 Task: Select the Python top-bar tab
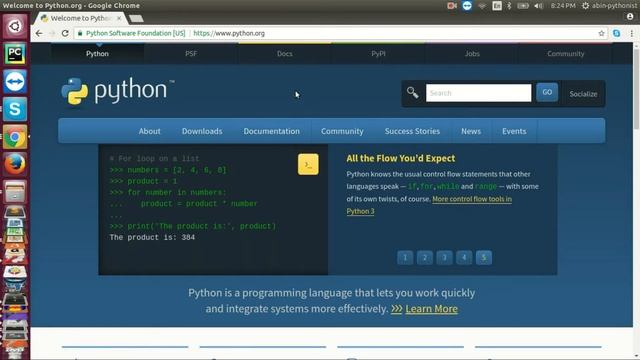97,53
